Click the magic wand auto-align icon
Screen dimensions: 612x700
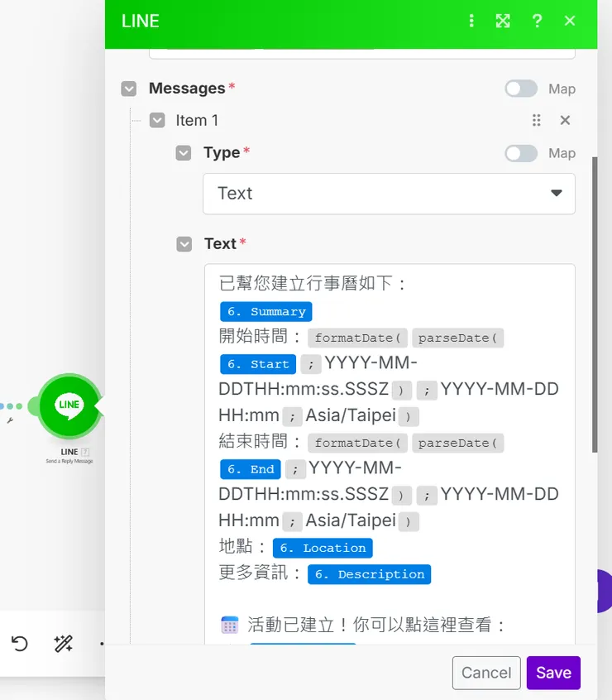coord(64,644)
